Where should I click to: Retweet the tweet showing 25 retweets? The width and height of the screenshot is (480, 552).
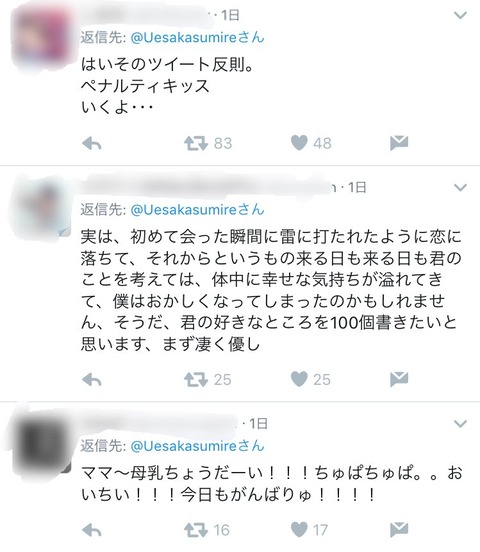196,380
